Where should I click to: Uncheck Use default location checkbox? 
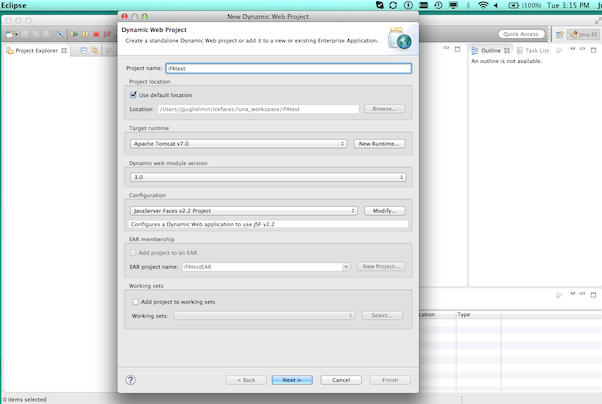pyautogui.click(x=134, y=95)
